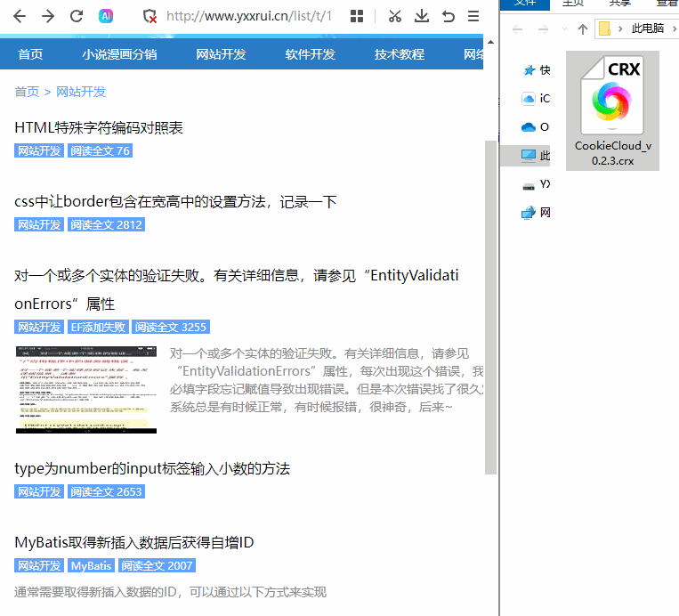
Task: Click the insecure site shield icon
Action: [150, 16]
